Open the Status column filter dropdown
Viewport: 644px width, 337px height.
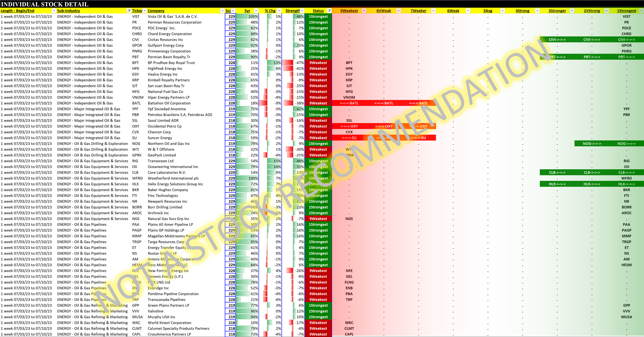tap(329, 11)
